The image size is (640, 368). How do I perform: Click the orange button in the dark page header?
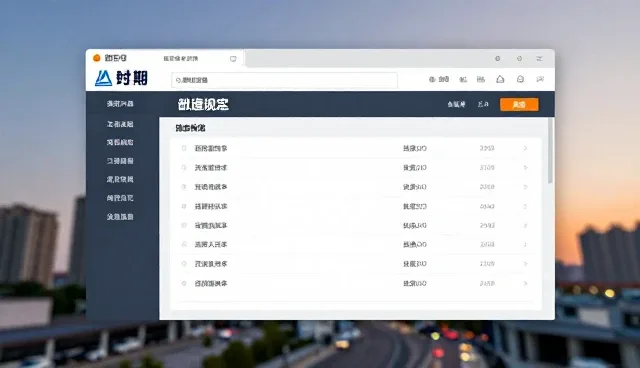tap(519, 104)
